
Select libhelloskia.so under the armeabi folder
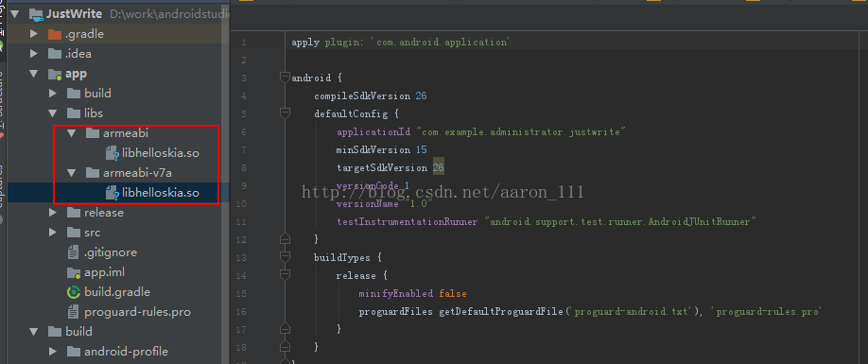coord(161,152)
